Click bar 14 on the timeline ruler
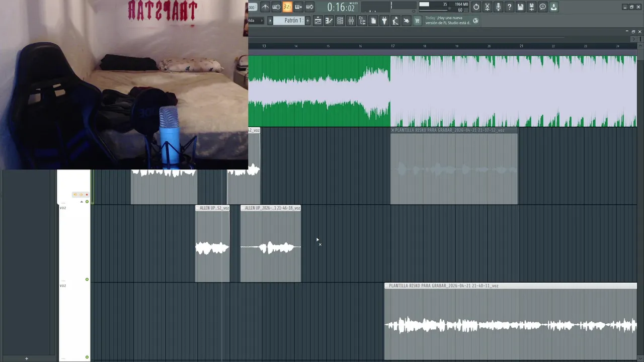 coord(296,46)
